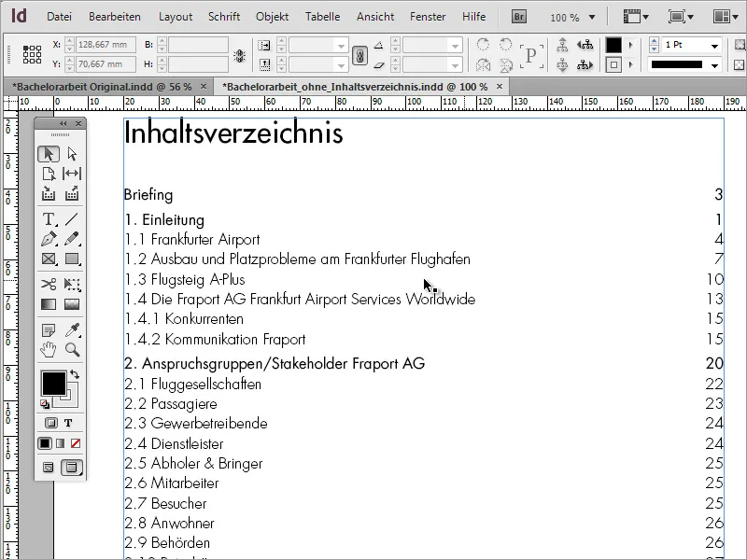This screenshot has width=747, height=560.
Task: Select the Type tool
Action: [49, 219]
